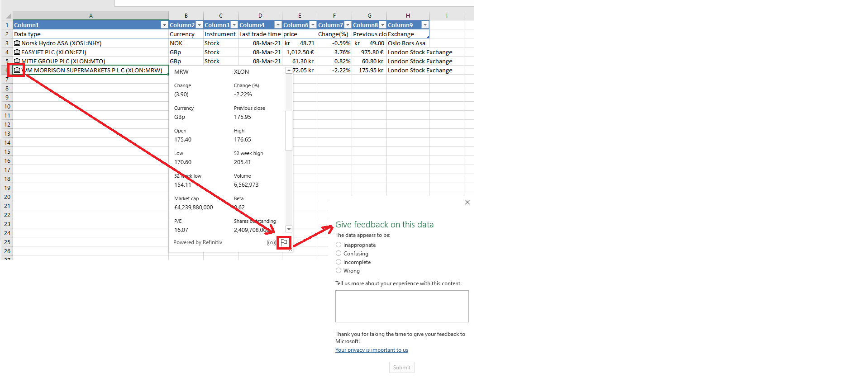868x387 pixels.
Task: Click the stock icon beside MITIE GROUP PLC
Action: coord(17,61)
